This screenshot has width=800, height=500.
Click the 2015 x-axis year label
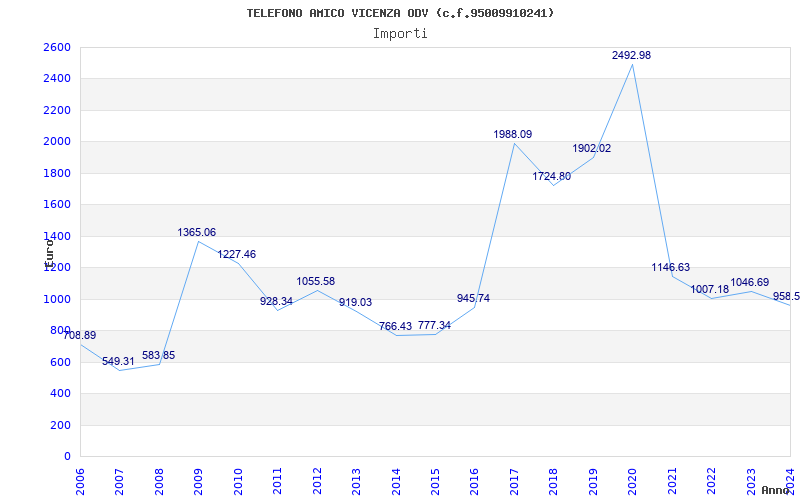point(435,482)
